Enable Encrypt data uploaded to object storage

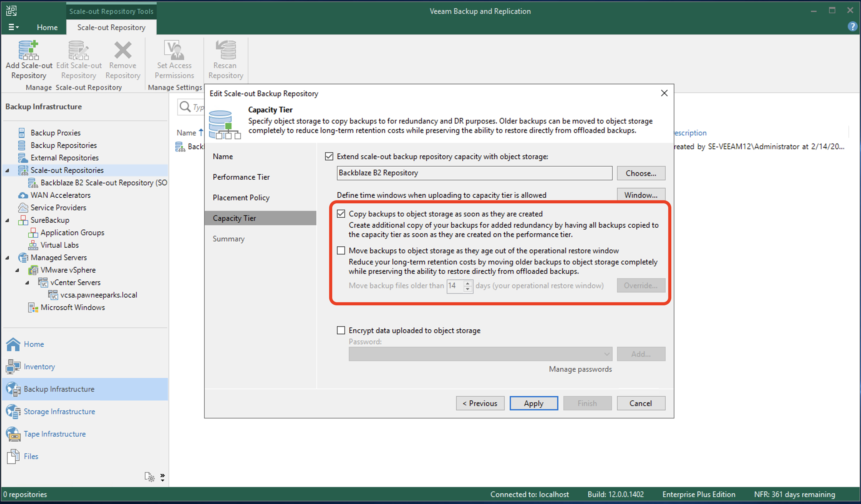pos(341,330)
